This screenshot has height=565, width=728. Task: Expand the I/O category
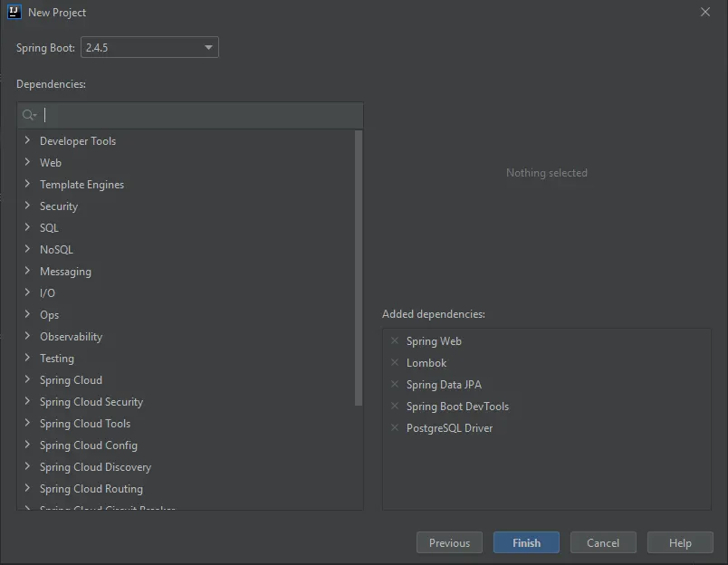27,292
